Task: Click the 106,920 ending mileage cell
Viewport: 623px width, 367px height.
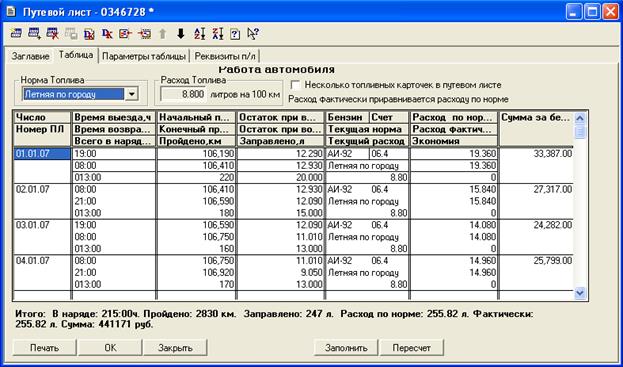Action: [196, 273]
